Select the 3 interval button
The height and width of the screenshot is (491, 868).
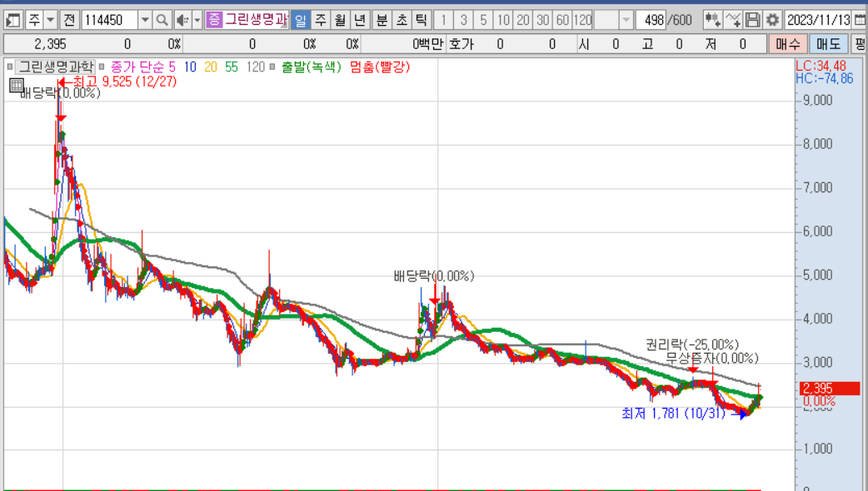(x=463, y=21)
